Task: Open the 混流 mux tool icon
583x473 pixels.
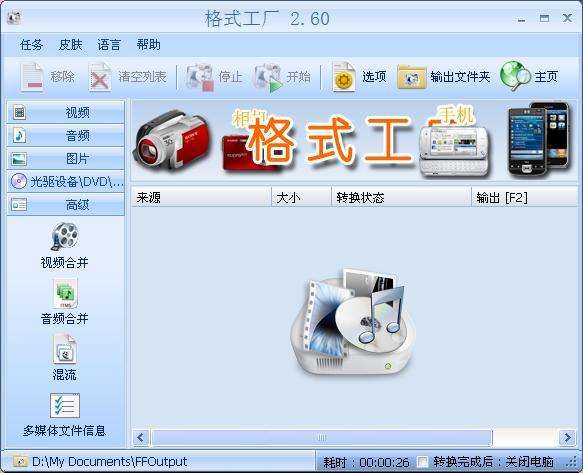Action: (65, 349)
